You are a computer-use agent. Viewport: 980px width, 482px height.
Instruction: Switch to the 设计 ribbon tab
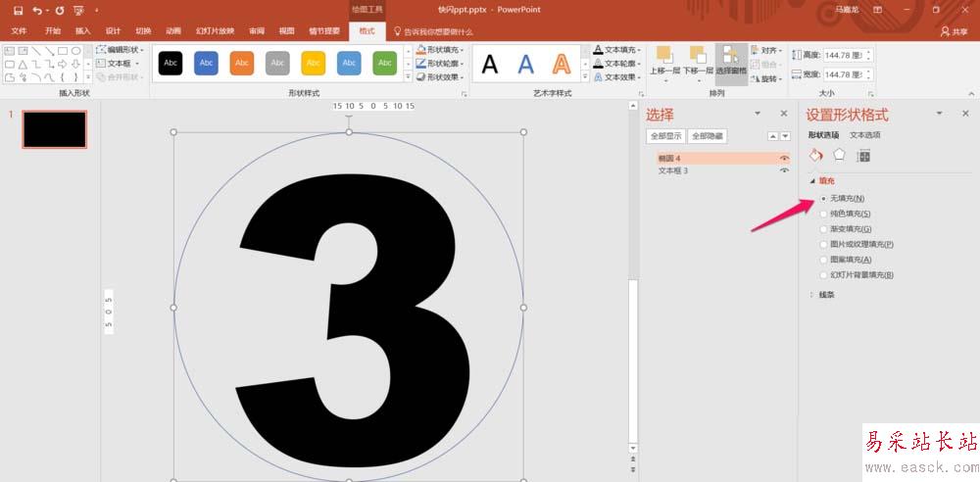tap(113, 31)
